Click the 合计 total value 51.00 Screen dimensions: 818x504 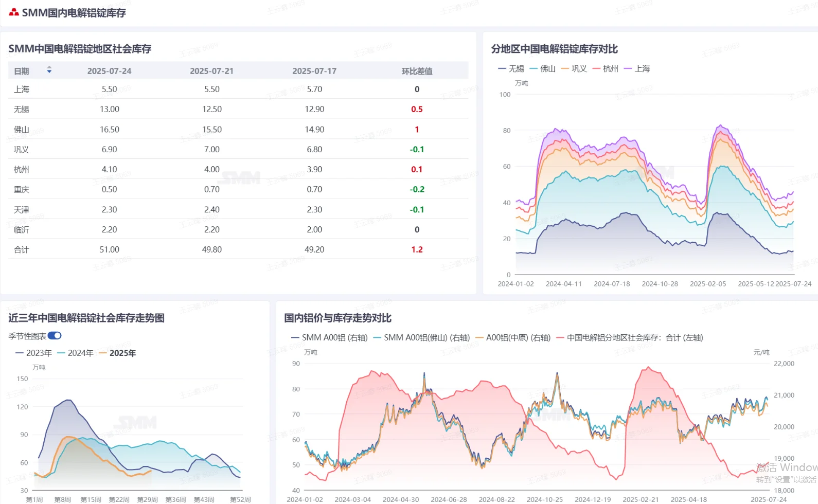click(109, 249)
